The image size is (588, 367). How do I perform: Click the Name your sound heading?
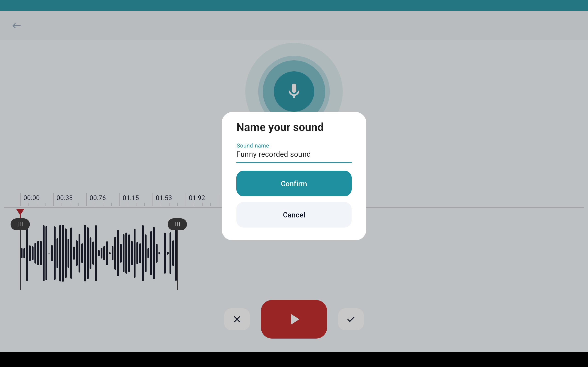pos(280,127)
